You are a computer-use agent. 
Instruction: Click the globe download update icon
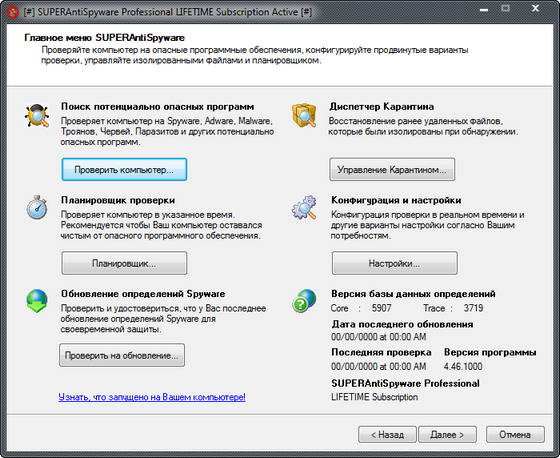click(37, 301)
